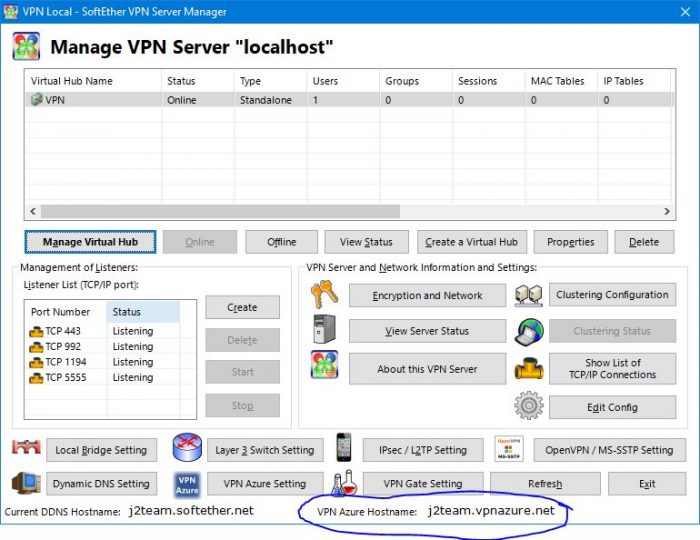Click the TCP 992 listener port icon
700x540 pixels.
[x=36, y=347]
